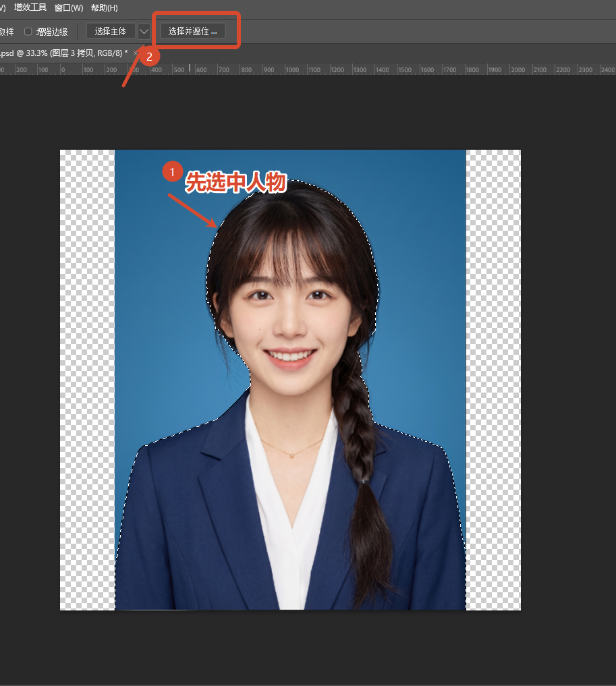The width and height of the screenshot is (616, 686).
Task: Click the 选择并遮住 button
Action: (x=193, y=32)
